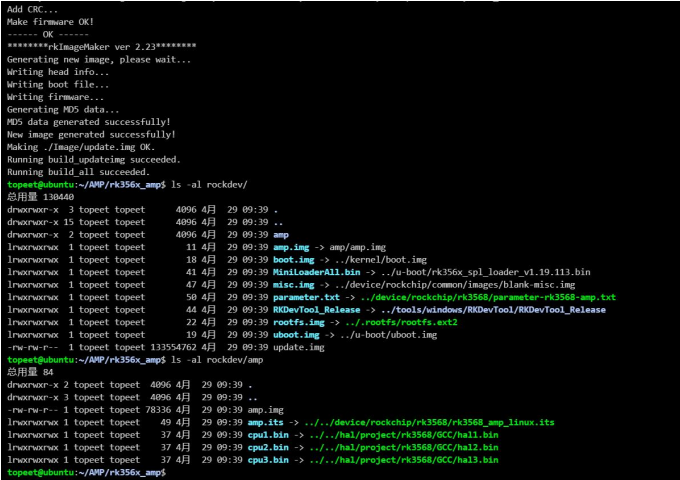Click the size value 133554762
680x480 pixels.
173,347
